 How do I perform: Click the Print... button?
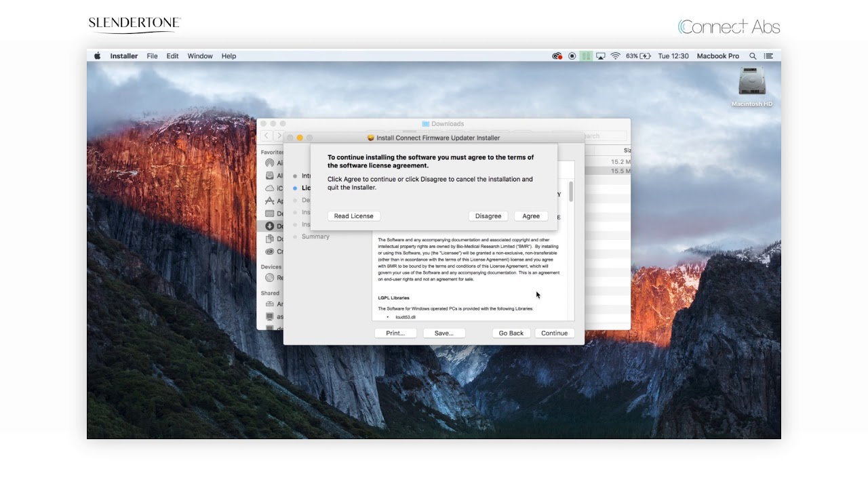[x=395, y=333]
